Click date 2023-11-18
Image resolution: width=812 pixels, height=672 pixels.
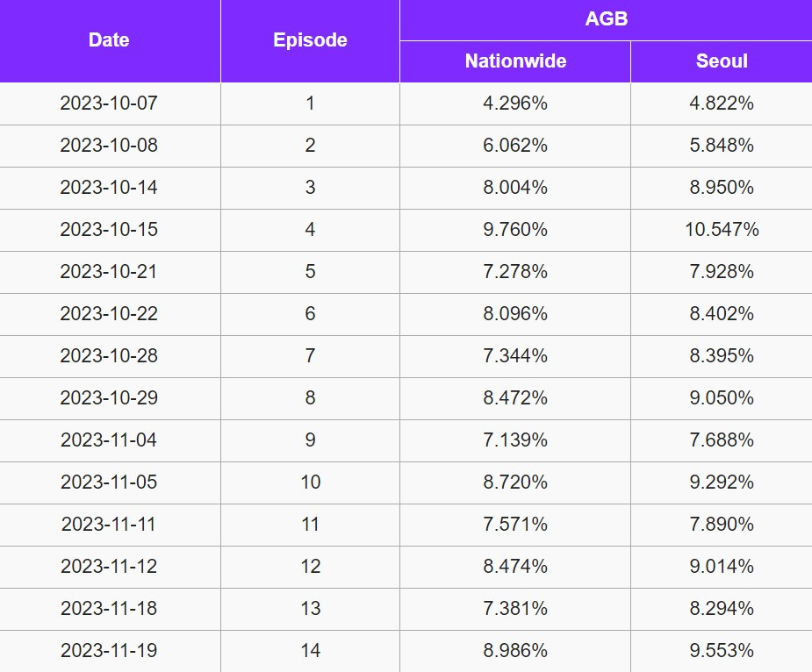(109, 609)
